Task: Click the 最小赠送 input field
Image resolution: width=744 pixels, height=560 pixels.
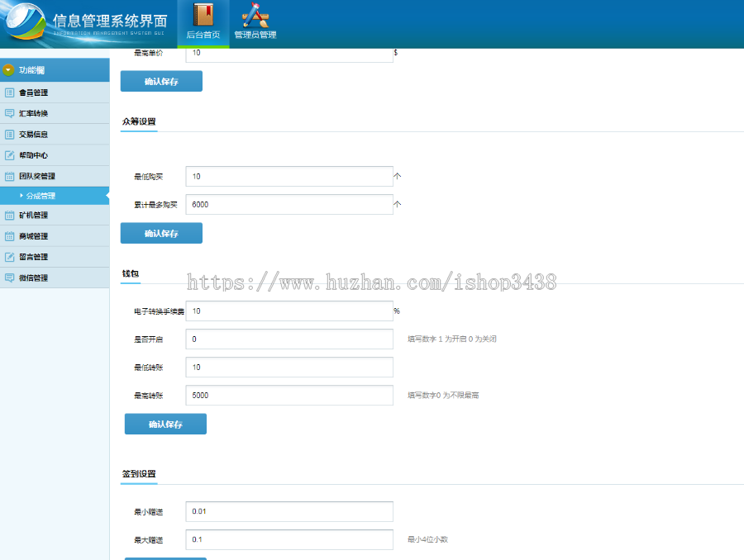Action: [289, 512]
